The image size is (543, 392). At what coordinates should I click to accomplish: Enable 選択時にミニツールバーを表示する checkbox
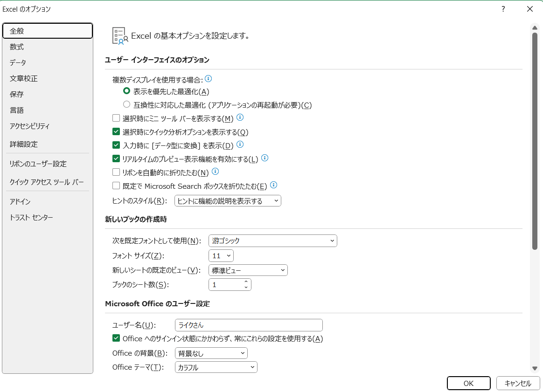pos(116,118)
